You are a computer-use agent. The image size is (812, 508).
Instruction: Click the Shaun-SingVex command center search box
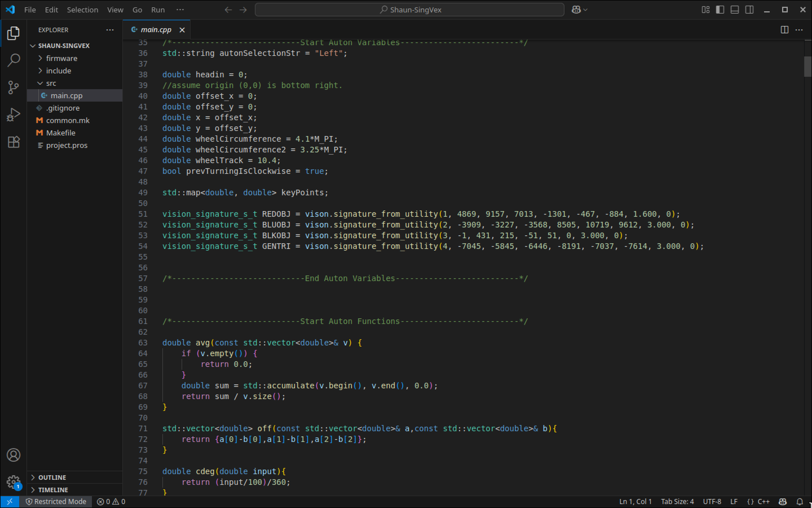pyautogui.click(x=409, y=10)
